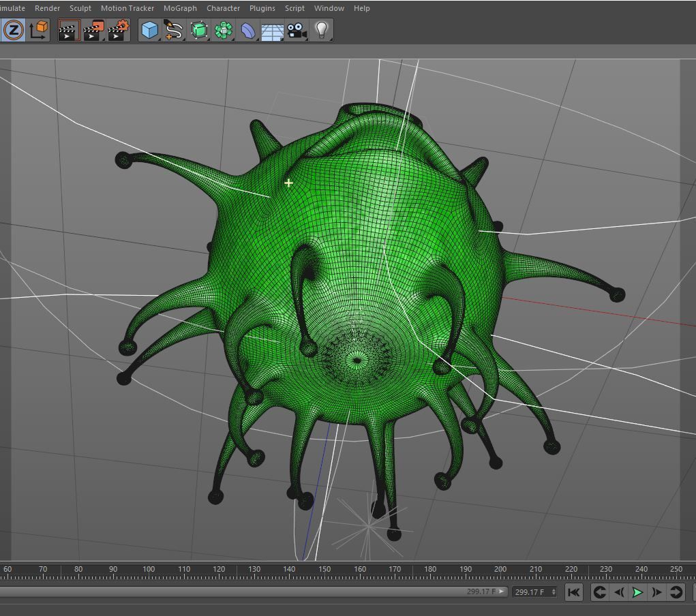The image size is (696, 616).
Task: Add a Light bulb object
Action: [321, 30]
